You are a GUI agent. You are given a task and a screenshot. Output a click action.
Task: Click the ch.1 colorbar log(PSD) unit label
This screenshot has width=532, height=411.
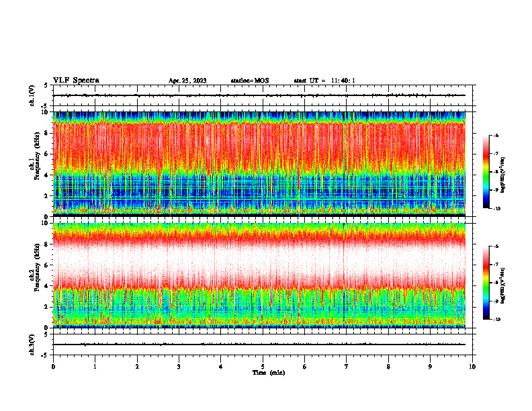click(503, 175)
